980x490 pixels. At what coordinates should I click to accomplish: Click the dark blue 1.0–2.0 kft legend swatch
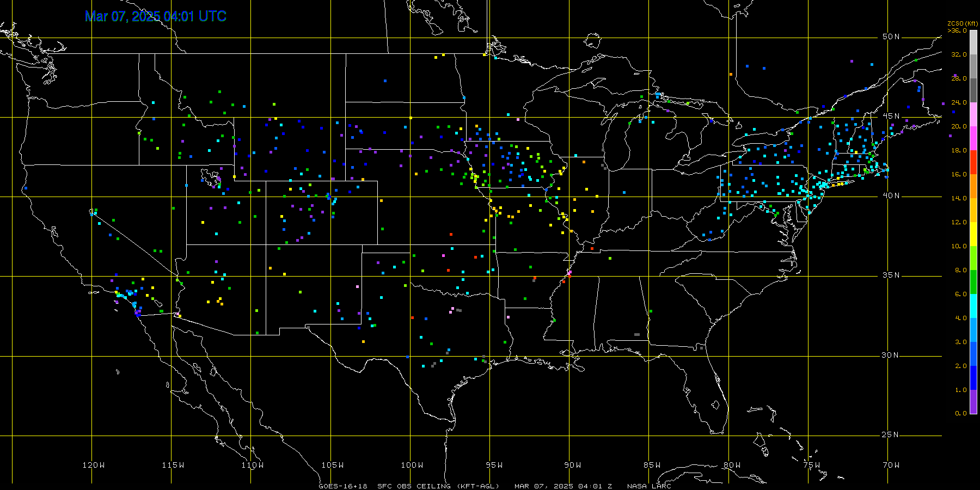pyautogui.click(x=973, y=378)
